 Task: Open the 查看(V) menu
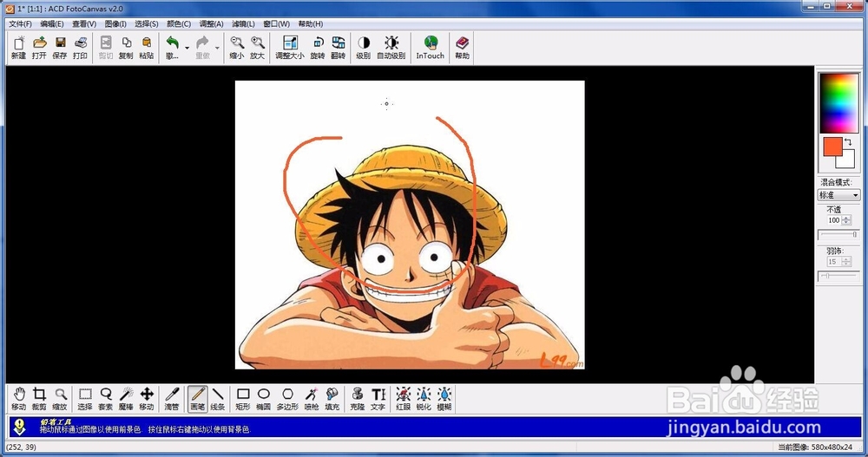pos(84,23)
